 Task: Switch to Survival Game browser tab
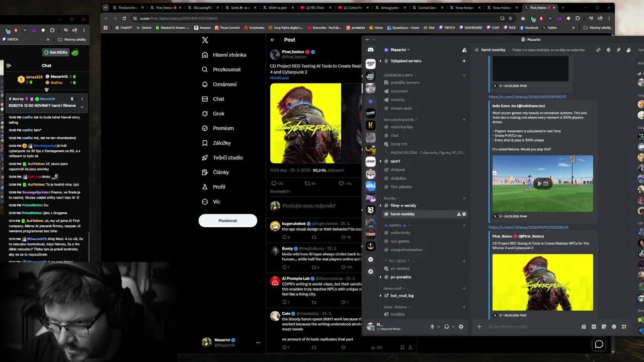click(x=427, y=8)
